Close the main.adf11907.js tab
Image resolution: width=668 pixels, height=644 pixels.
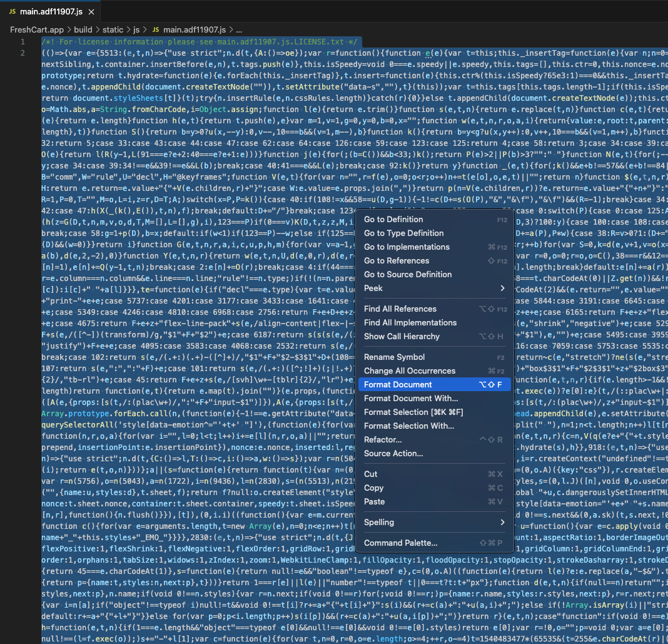click(x=91, y=12)
